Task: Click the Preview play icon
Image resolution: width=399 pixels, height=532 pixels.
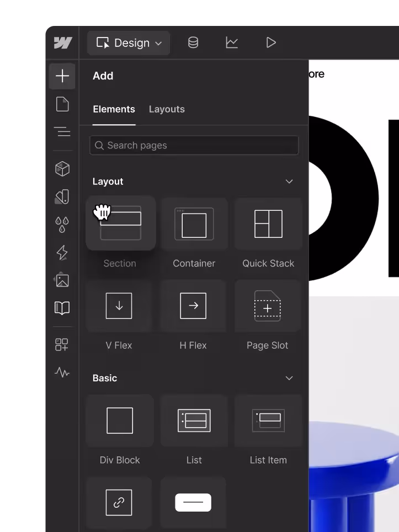Action: tap(271, 42)
